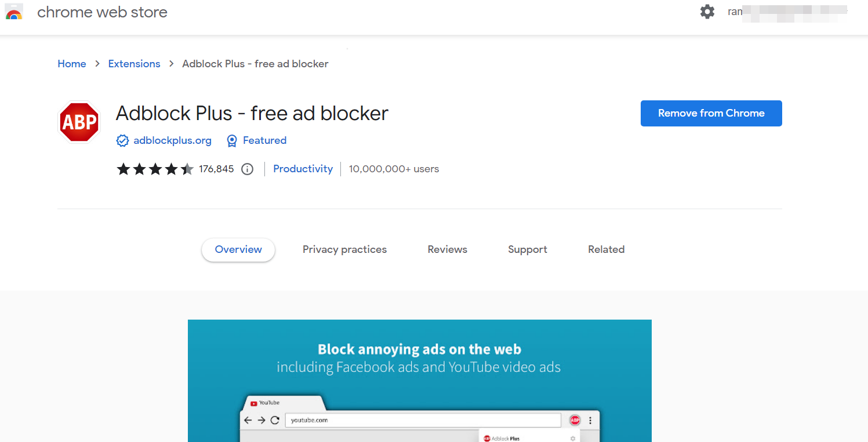Click the YouTube tab icon in the promo image
This screenshot has width=868, height=442.
253,403
